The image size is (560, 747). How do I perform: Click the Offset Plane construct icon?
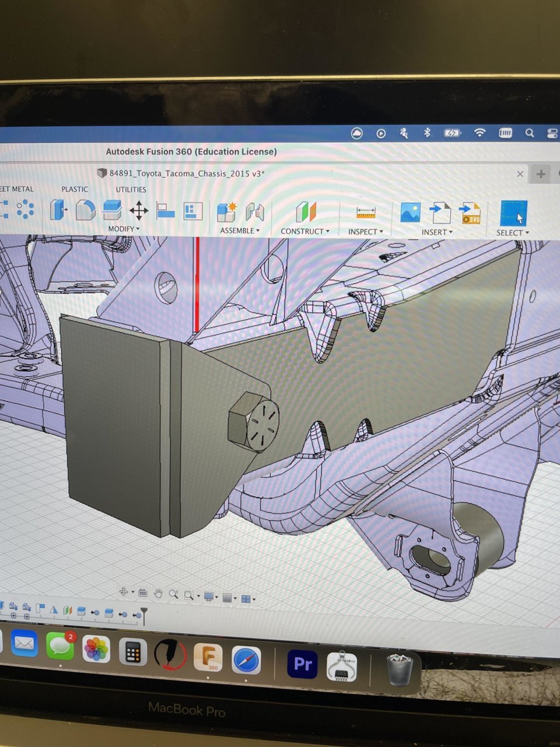pyautogui.click(x=306, y=212)
